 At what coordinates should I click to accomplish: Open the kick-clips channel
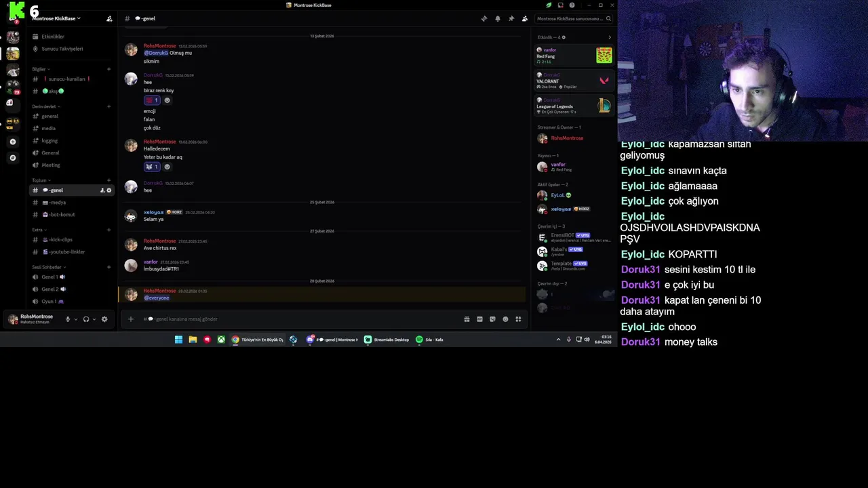(71, 240)
